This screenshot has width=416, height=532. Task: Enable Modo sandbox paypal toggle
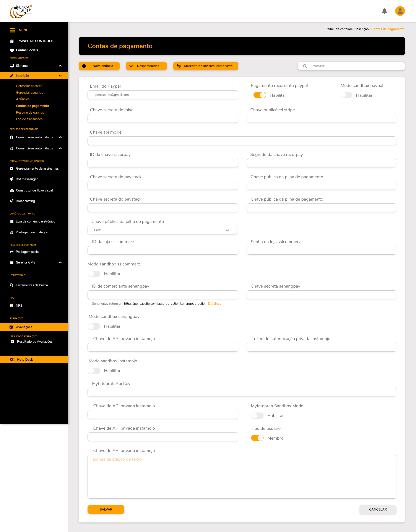point(346,95)
